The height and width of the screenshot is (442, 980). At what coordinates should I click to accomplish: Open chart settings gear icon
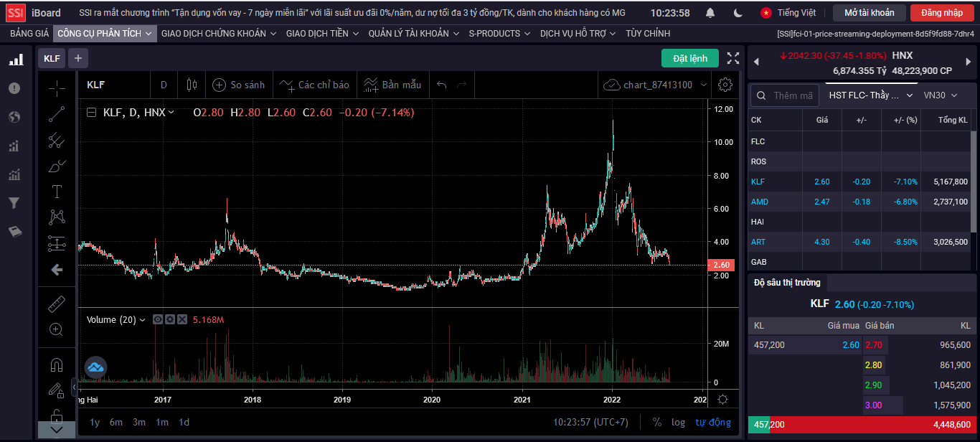pos(725,85)
